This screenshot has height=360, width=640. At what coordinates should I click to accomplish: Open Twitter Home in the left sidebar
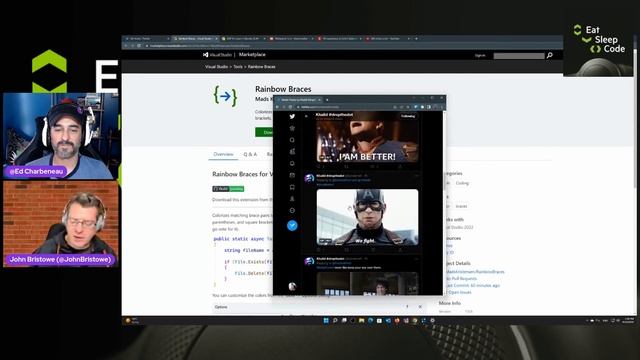point(292,128)
